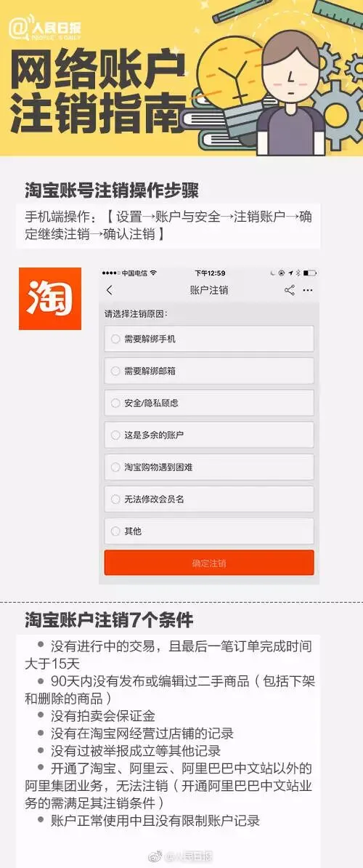Select 无法修改会员名 radio option
The image size is (363, 868).
pos(209,499)
